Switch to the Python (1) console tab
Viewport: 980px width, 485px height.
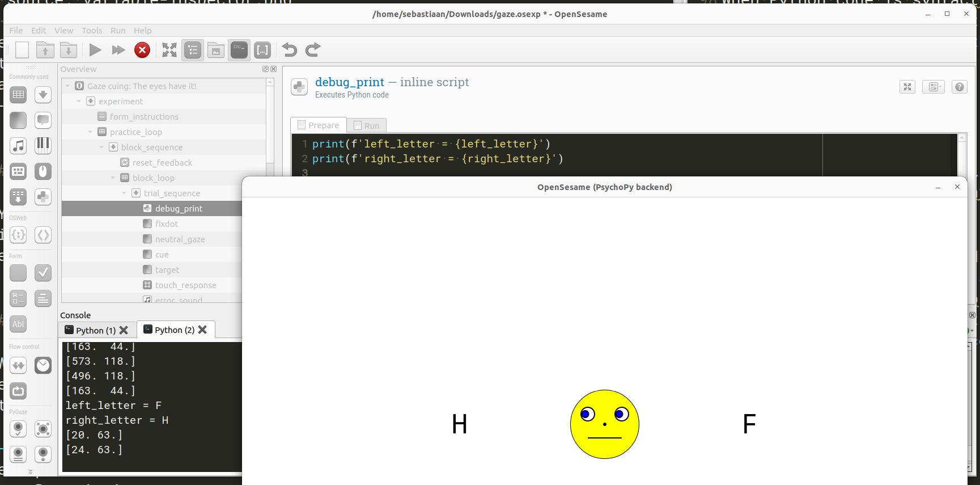coord(91,330)
